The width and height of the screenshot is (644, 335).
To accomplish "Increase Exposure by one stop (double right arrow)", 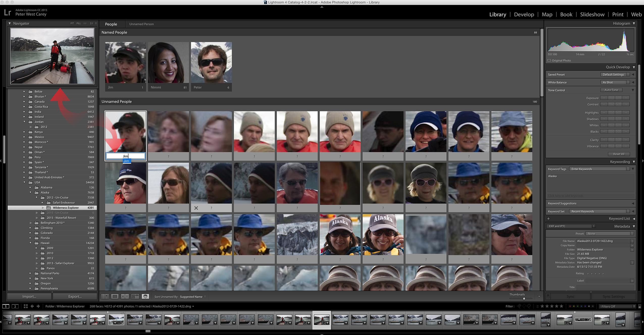I will pyautogui.click(x=626, y=98).
